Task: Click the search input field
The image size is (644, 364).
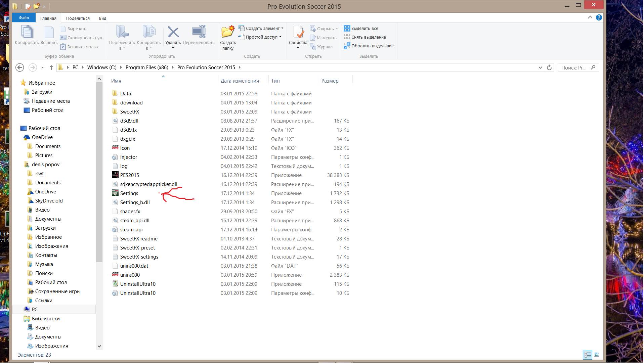Action: 574,67
